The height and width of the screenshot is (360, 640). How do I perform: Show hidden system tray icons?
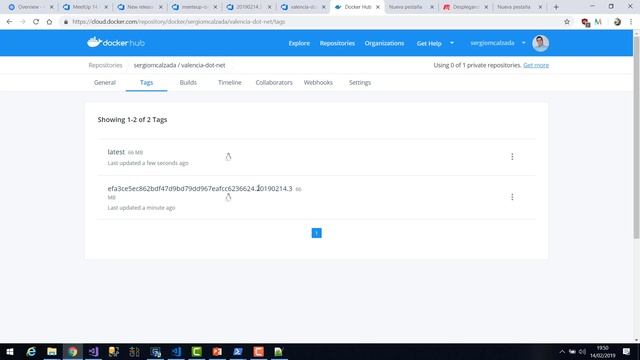coord(562,351)
